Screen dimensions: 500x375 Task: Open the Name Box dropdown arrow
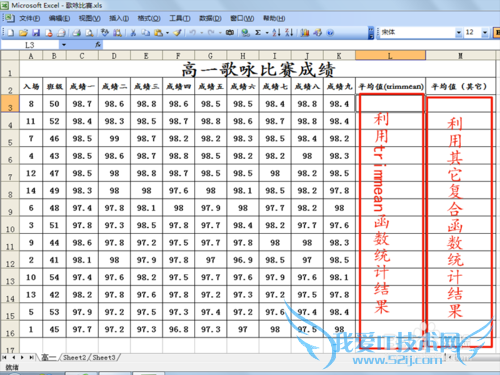point(64,45)
